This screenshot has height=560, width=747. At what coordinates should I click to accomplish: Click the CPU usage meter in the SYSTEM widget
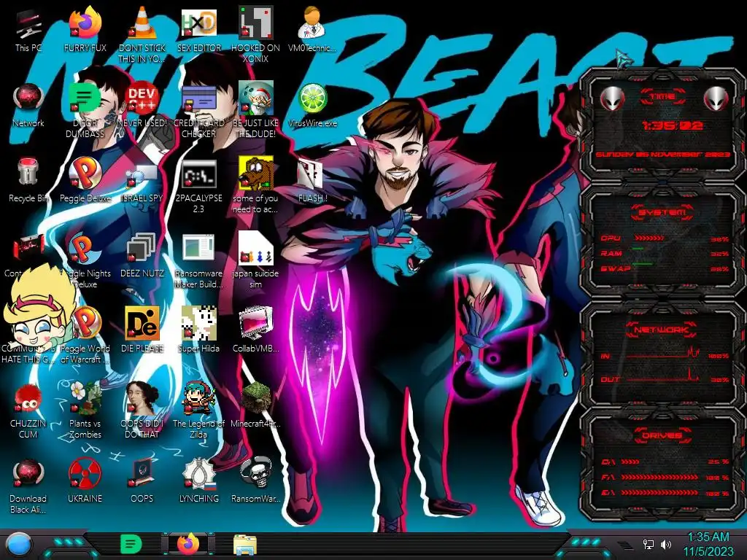click(x=665, y=238)
